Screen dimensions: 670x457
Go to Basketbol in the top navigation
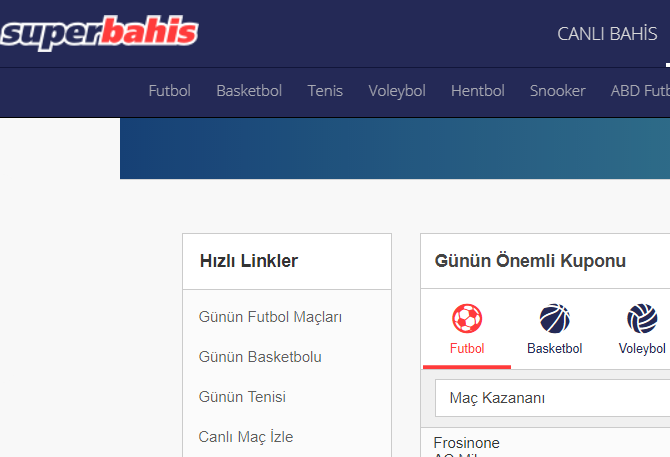pyautogui.click(x=249, y=91)
